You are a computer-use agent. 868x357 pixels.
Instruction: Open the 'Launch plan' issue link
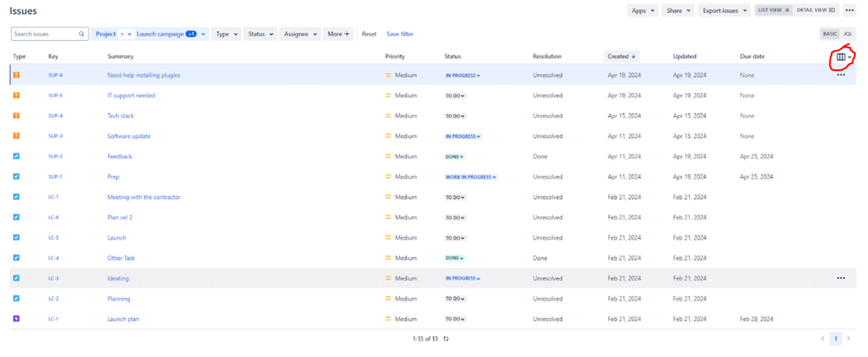[x=123, y=319]
